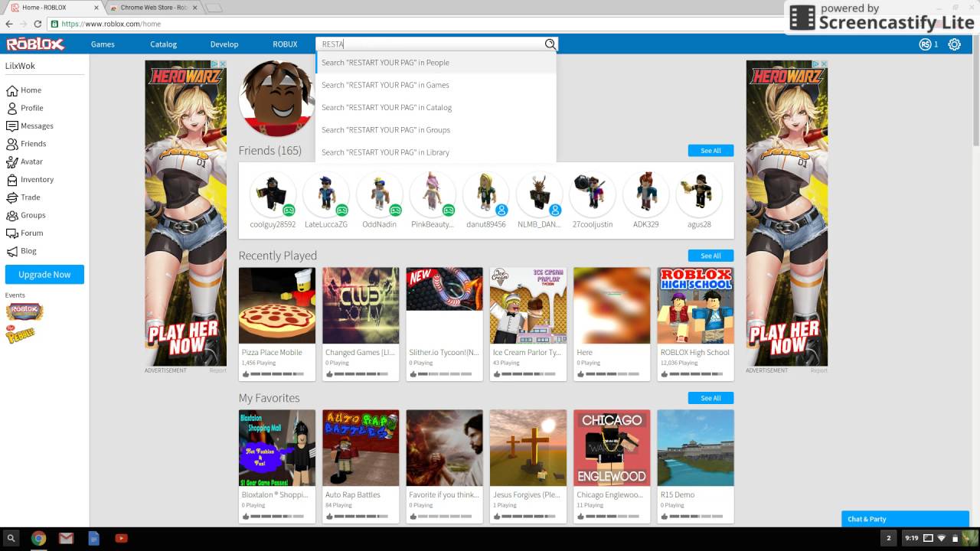
Task: Search "RESTART YOUR PAG" in Groups
Action: [x=436, y=129]
